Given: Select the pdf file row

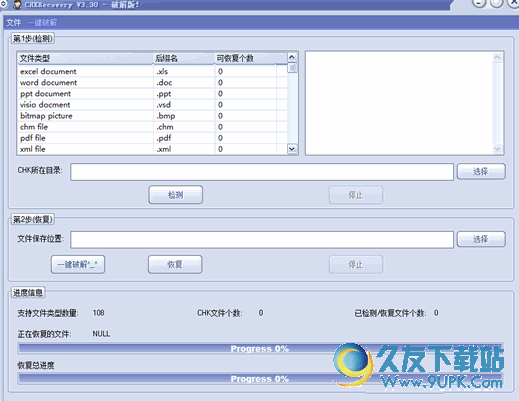Looking at the screenshot, I should coord(152,138).
